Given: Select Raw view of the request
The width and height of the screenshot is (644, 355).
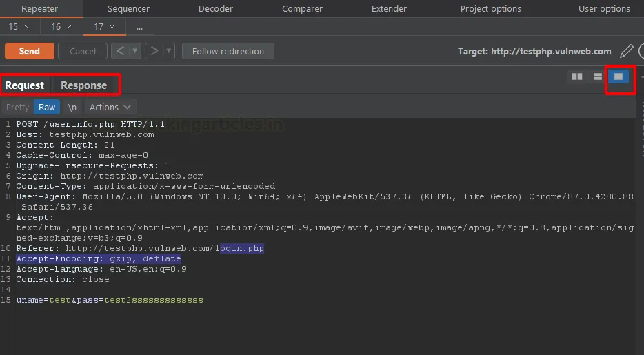Looking at the screenshot, I should pyautogui.click(x=47, y=107).
